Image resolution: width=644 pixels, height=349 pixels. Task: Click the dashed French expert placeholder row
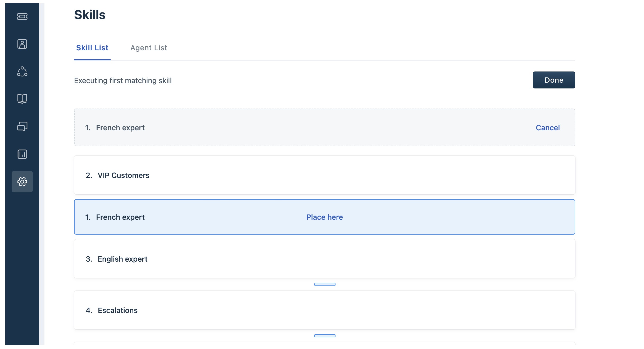click(291, 128)
